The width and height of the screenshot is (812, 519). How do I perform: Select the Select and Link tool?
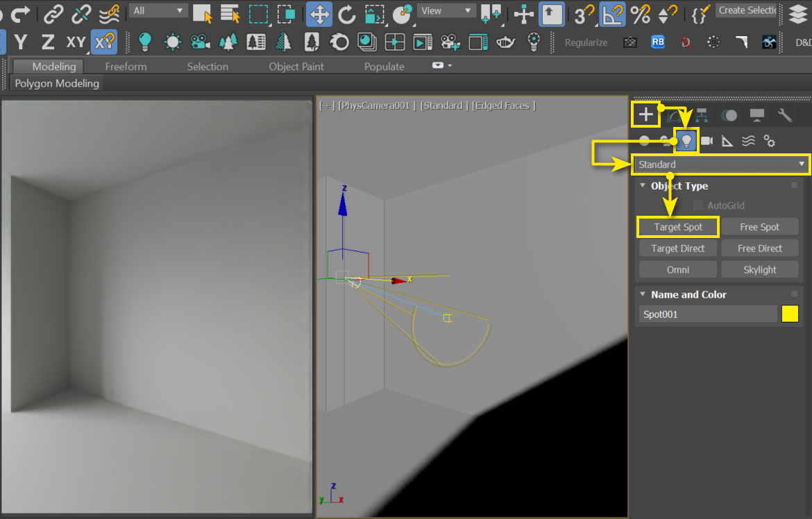tap(53, 14)
